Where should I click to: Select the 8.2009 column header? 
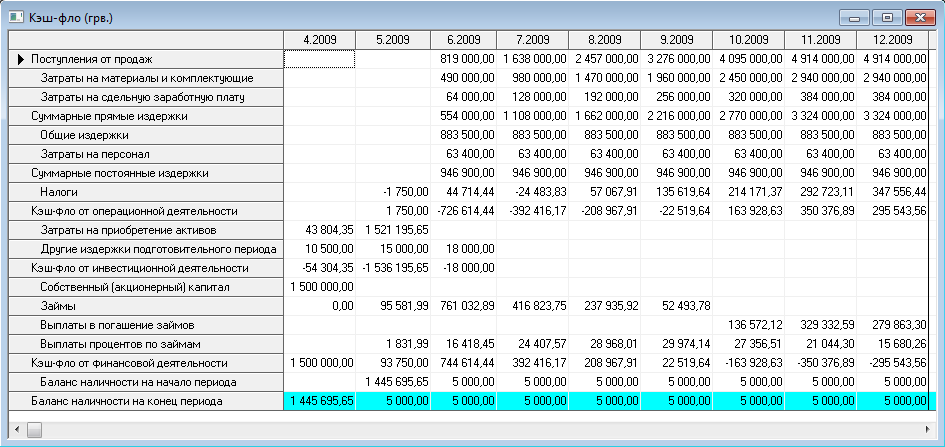[604, 40]
